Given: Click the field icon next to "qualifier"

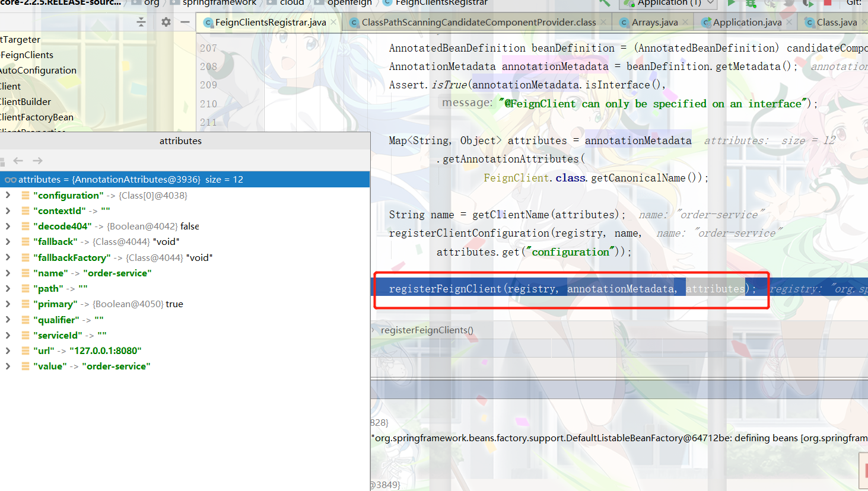Looking at the screenshot, I should click(26, 320).
